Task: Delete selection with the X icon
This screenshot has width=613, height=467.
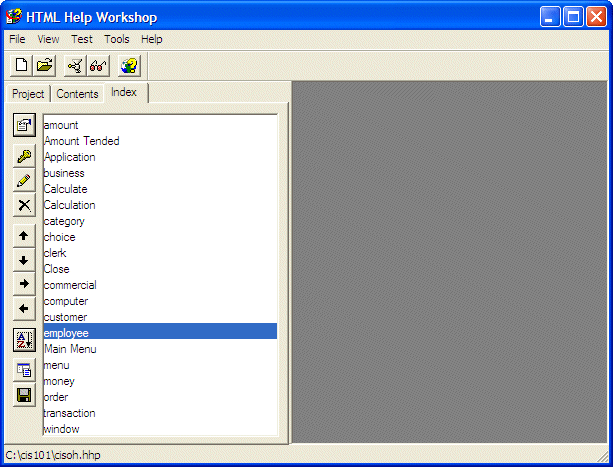Action: point(24,205)
